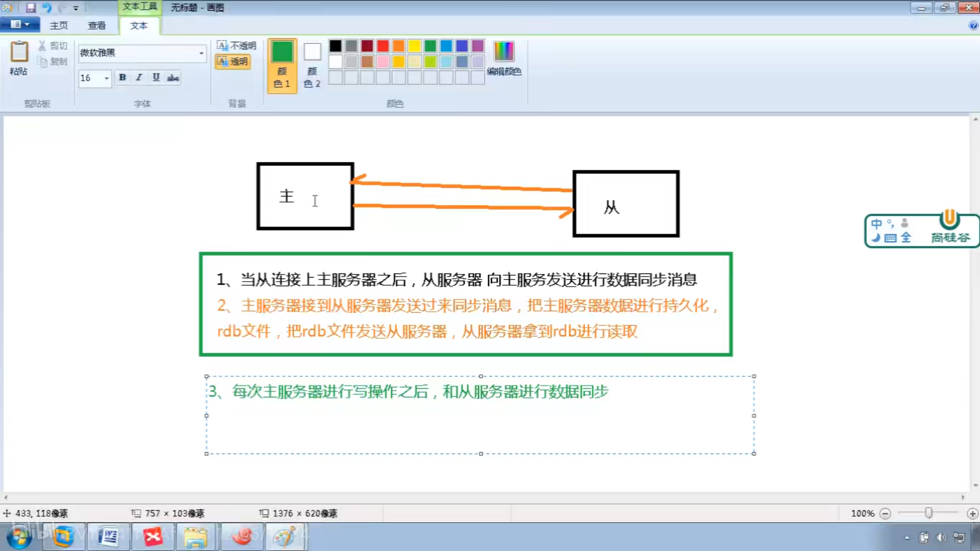This screenshot has height=551, width=980.
Task: Click the keyboard icon on IME bar
Action: coord(890,238)
